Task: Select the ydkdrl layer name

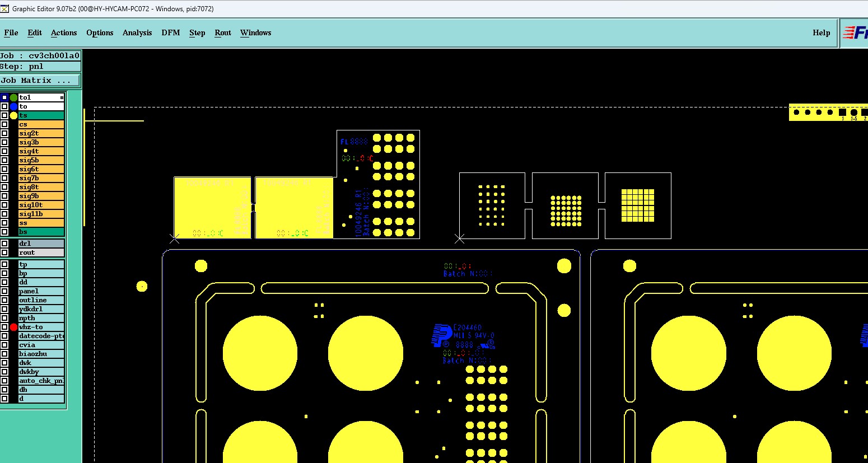Action: point(41,309)
